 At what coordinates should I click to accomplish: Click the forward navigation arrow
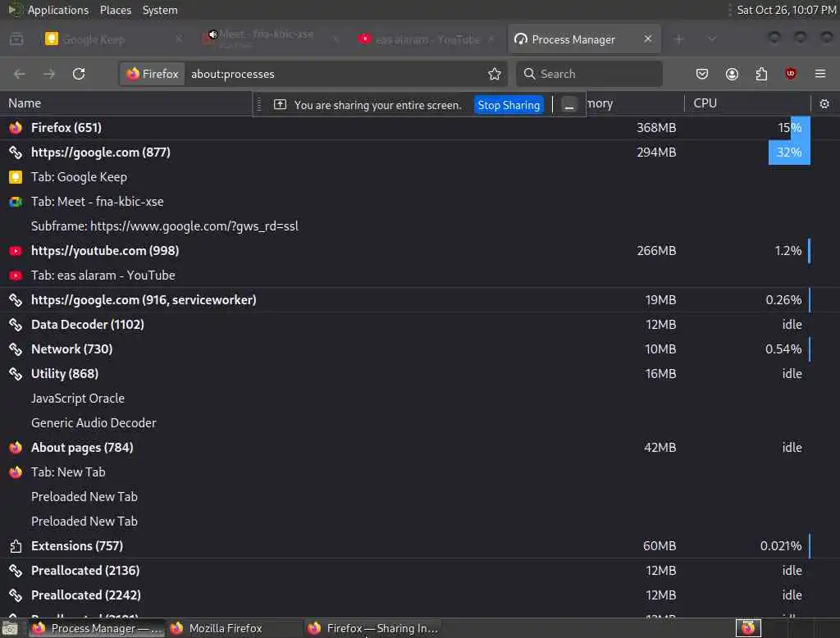(x=49, y=74)
